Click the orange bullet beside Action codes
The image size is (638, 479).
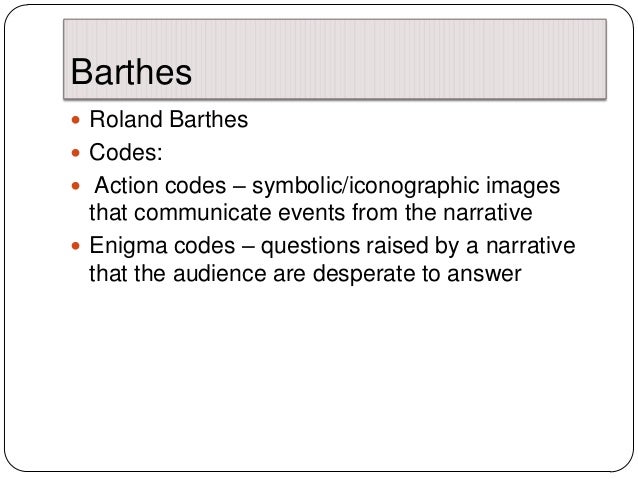76,186
